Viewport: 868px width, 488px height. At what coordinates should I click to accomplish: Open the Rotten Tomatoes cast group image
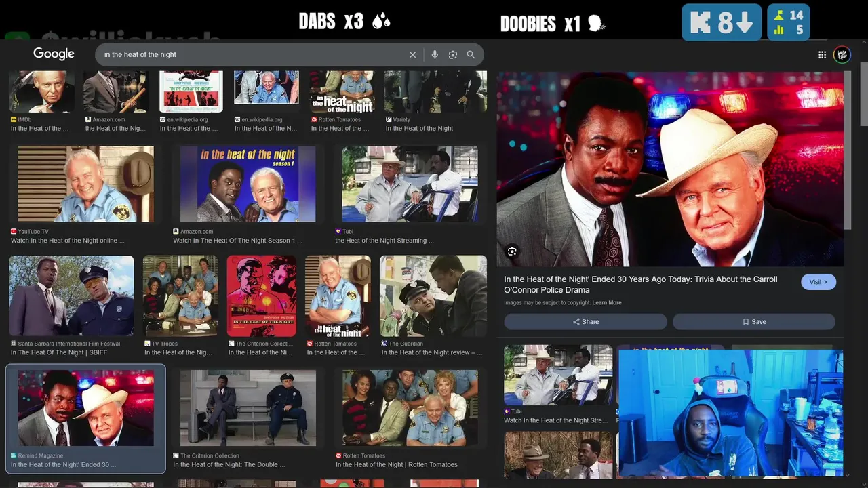coord(410,408)
